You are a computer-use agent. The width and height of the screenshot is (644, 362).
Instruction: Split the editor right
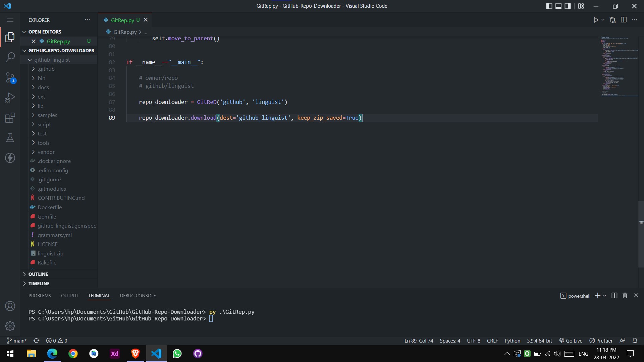624,20
